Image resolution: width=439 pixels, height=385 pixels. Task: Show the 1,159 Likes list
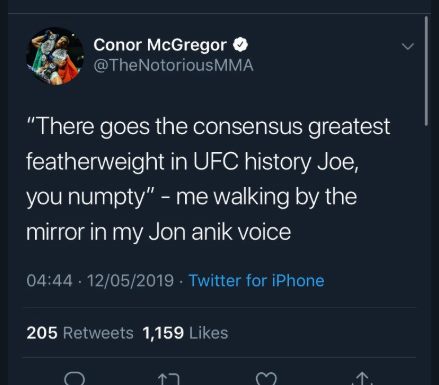point(185,333)
